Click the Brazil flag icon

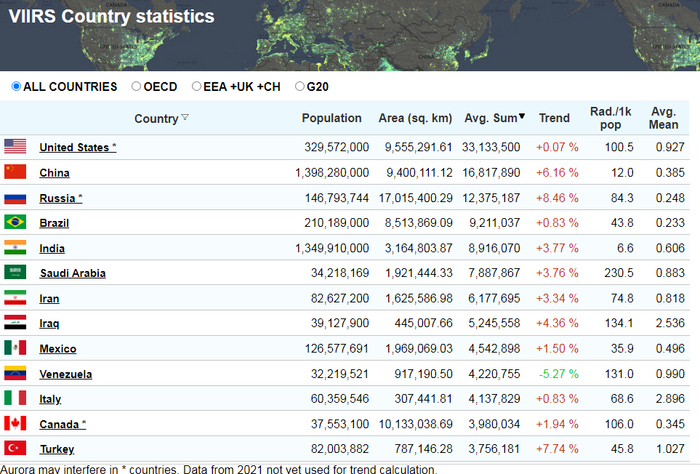click(x=15, y=222)
